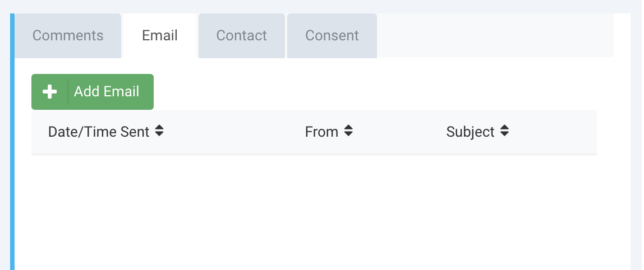644x270 pixels.
Task: Go to the Consent tab
Action: click(x=332, y=36)
